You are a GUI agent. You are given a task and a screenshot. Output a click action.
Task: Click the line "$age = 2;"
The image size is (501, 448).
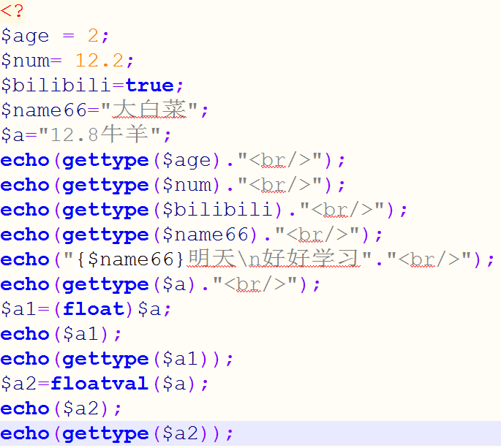coord(55,36)
